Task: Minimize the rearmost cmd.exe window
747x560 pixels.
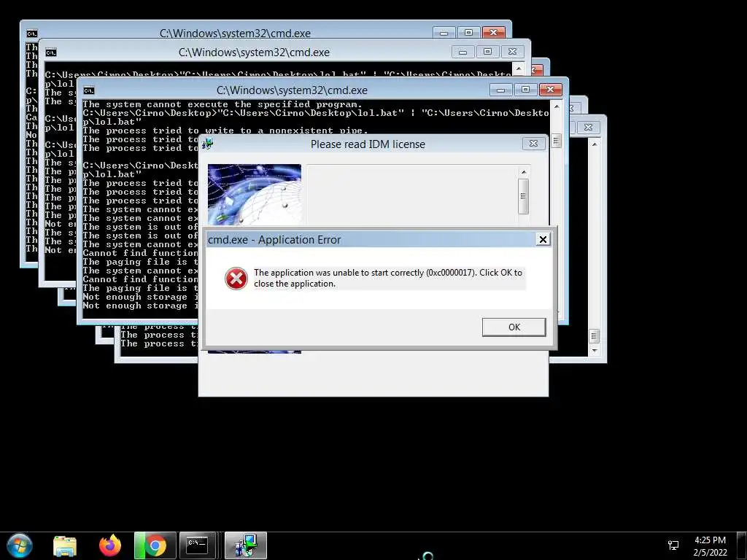Action: (x=444, y=33)
